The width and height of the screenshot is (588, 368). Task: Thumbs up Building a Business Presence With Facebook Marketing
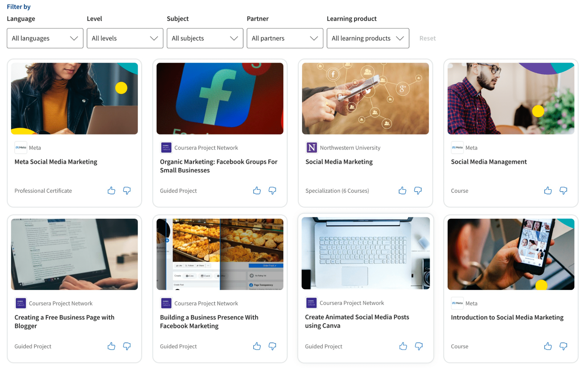(256, 346)
